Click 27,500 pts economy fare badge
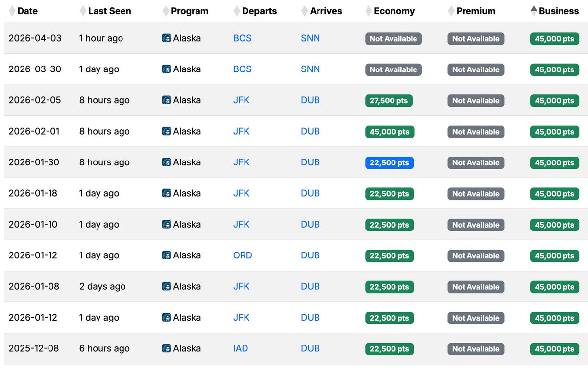The image size is (588, 368). pyautogui.click(x=389, y=101)
